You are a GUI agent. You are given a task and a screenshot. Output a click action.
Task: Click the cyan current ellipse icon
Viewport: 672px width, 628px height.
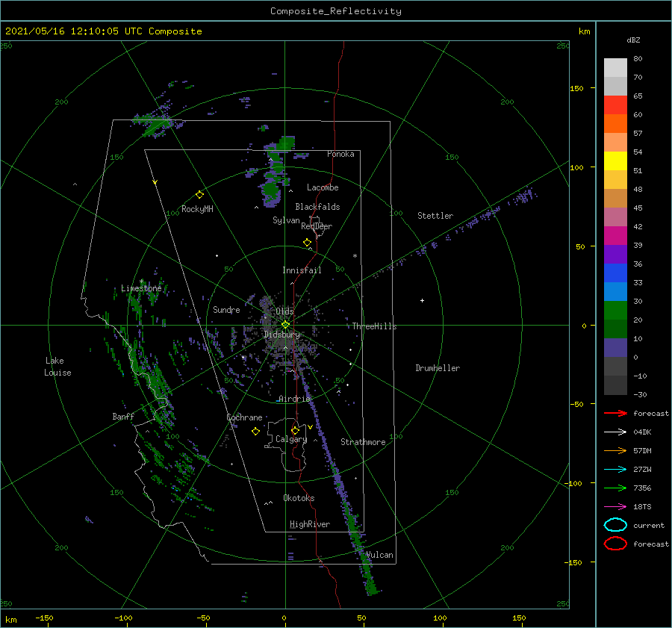[615, 525]
